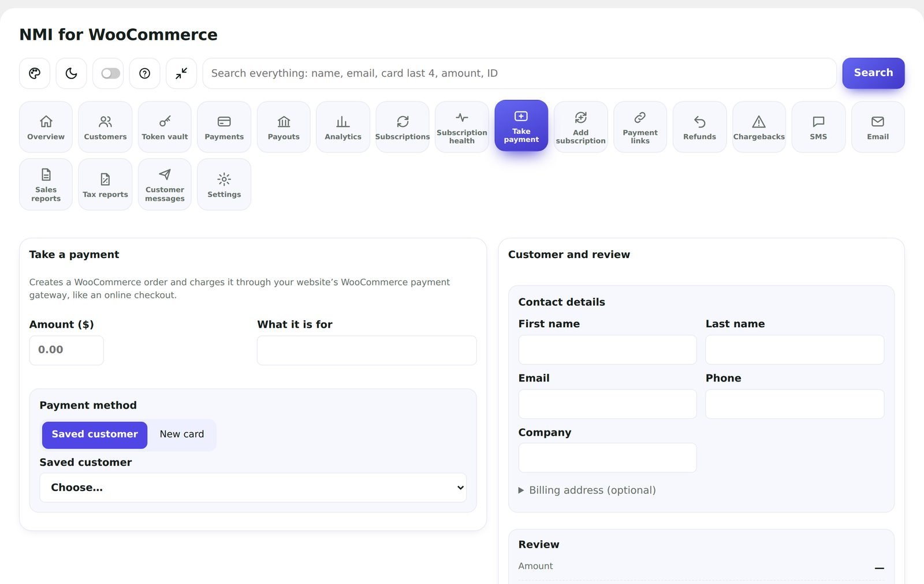This screenshot has width=924, height=584.
Task: Click the search everything input field
Action: click(x=519, y=73)
